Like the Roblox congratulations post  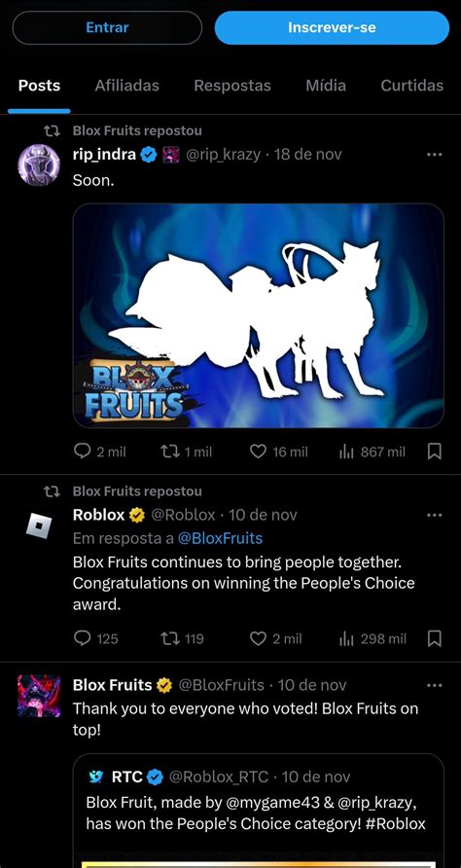point(275,638)
